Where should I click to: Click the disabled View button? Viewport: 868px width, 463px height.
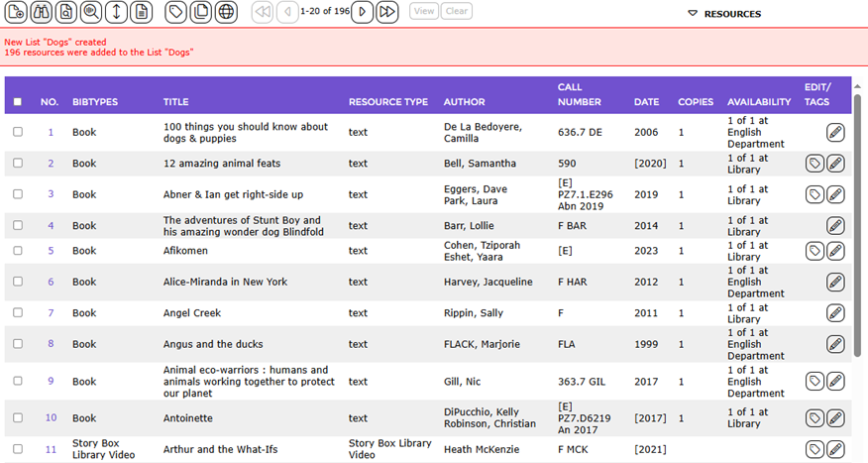click(424, 11)
